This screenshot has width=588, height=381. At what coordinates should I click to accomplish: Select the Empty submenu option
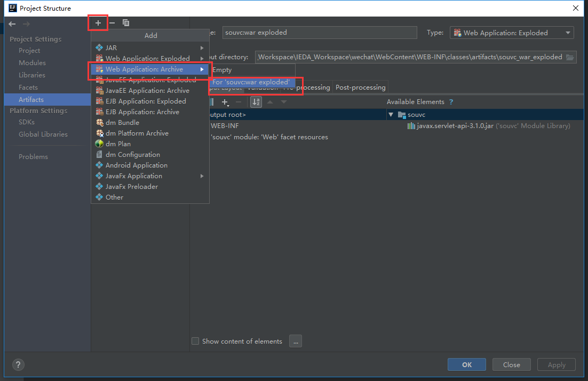click(x=252, y=70)
